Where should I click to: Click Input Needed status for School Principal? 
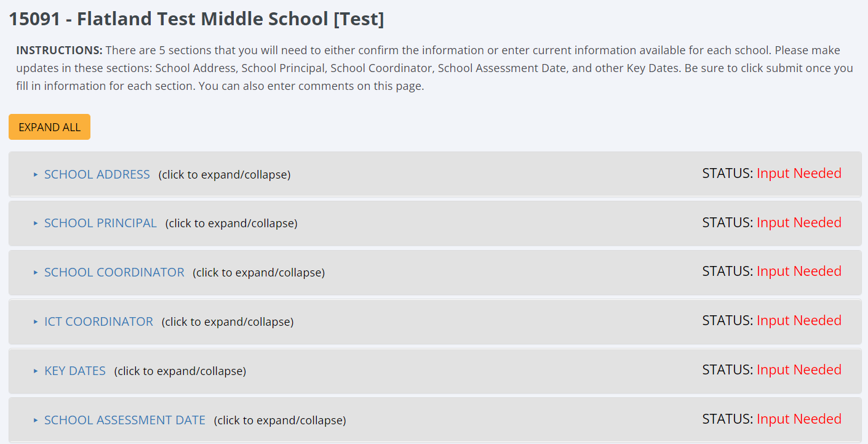798,222
